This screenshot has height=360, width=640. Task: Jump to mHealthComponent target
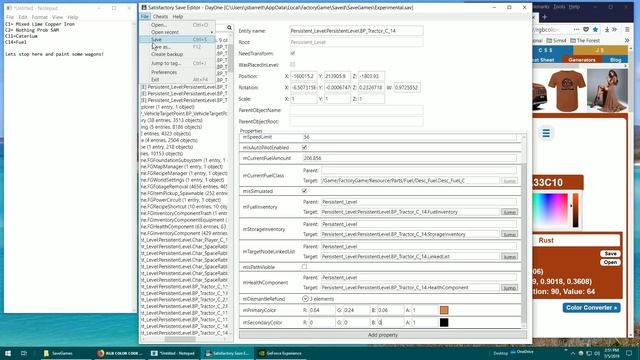click(509, 288)
